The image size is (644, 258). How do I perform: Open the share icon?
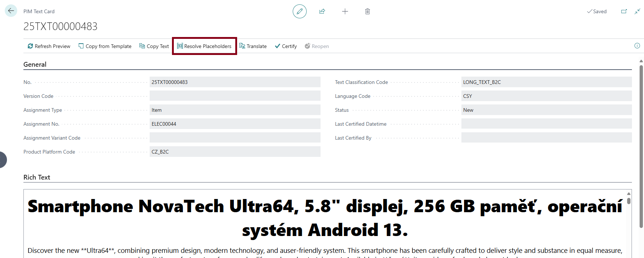coord(322,11)
